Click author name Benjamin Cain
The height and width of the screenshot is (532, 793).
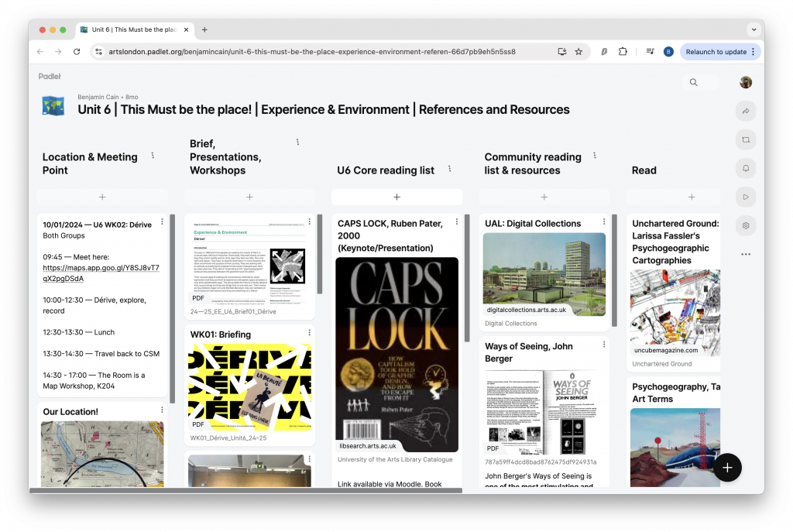tap(98, 97)
